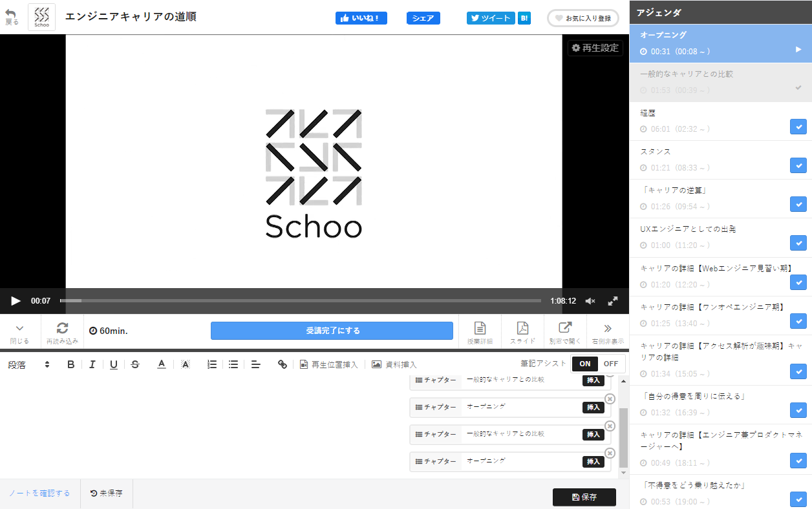The height and width of the screenshot is (509, 812).
Task: Insert the playback position with 再生位置挿入
Action: [329, 364]
